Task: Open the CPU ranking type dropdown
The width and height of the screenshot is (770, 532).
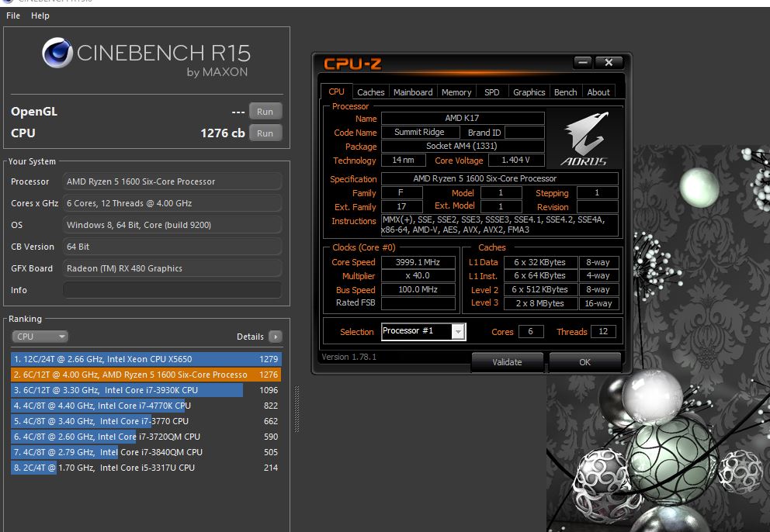Action: [x=40, y=337]
